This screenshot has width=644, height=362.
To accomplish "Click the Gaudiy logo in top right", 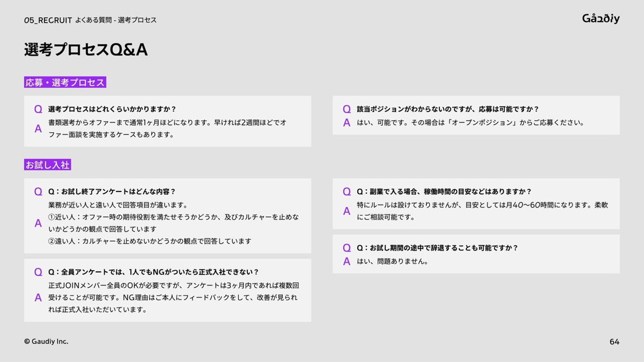I will point(601,18).
